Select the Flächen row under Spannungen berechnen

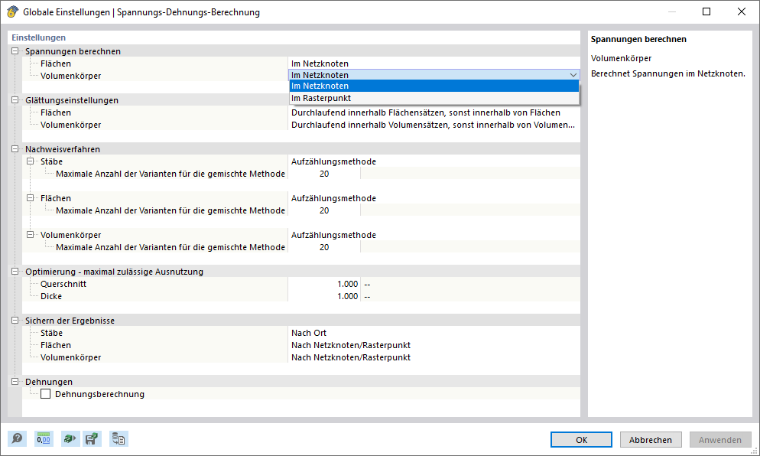pyautogui.click(x=56, y=63)
